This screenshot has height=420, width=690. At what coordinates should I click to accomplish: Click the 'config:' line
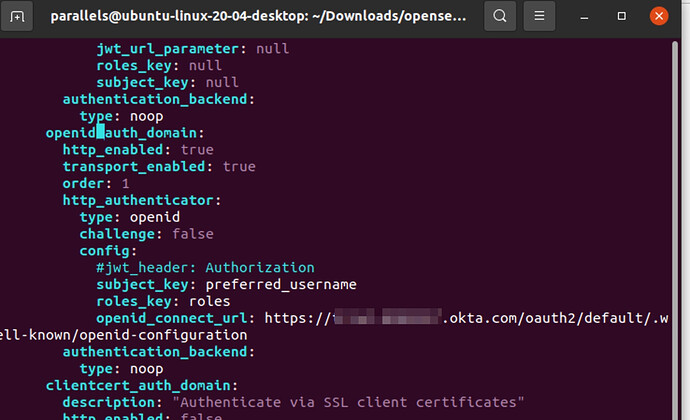[108, 251]
